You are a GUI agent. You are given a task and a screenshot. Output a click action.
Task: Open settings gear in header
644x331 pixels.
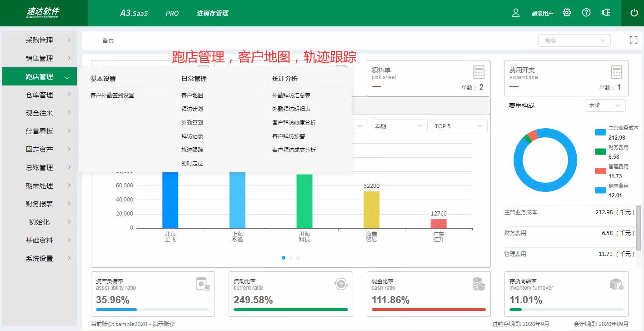click(566, 13)
